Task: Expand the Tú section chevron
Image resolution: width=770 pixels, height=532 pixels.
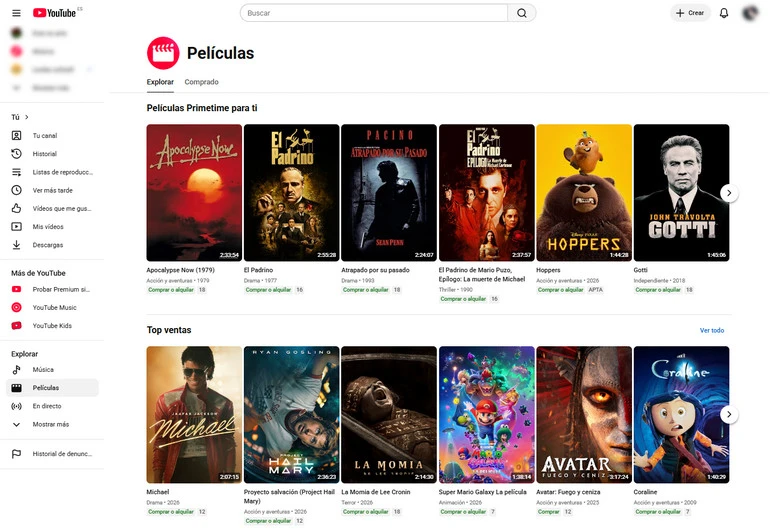Action: point(27,117)
